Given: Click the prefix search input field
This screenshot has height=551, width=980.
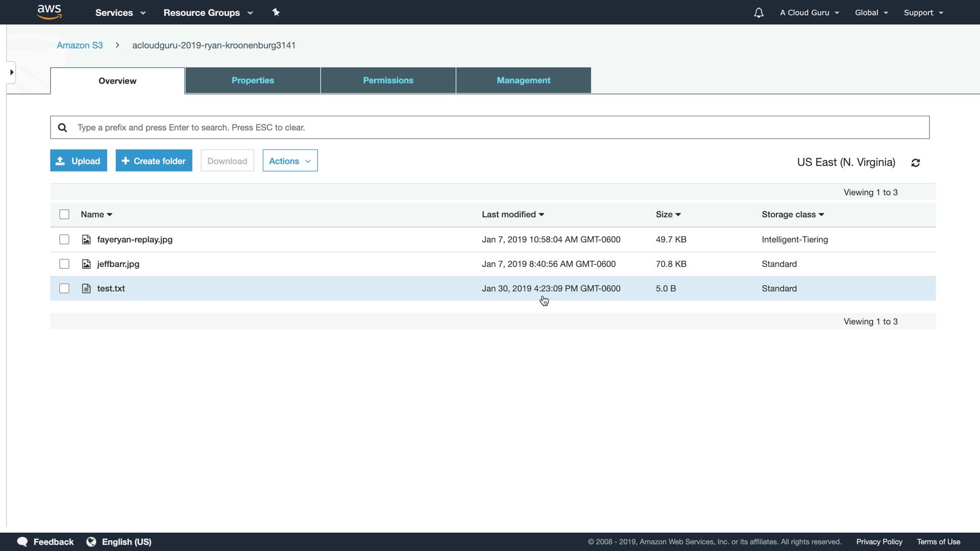Looking at the screenshot, I should coord(490,128).
